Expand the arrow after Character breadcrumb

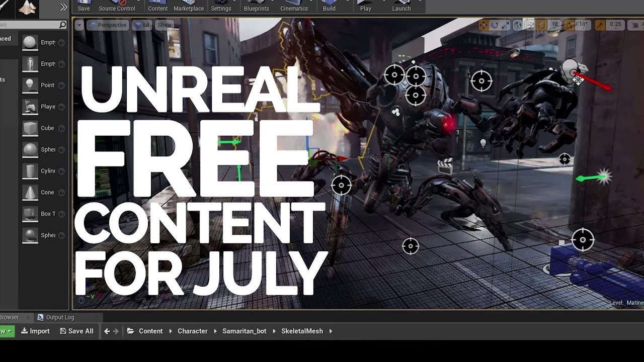[215, 331]
